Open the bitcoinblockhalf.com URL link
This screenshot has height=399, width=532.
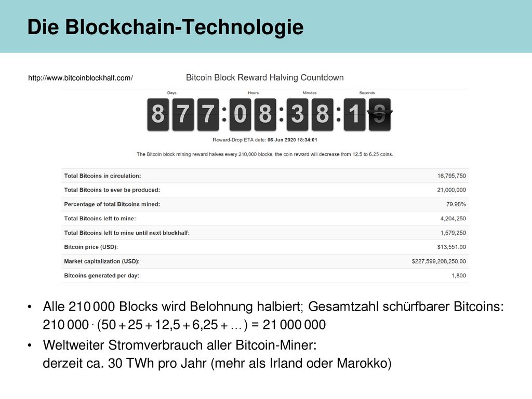pyautogui.click(x=81, y=78)
